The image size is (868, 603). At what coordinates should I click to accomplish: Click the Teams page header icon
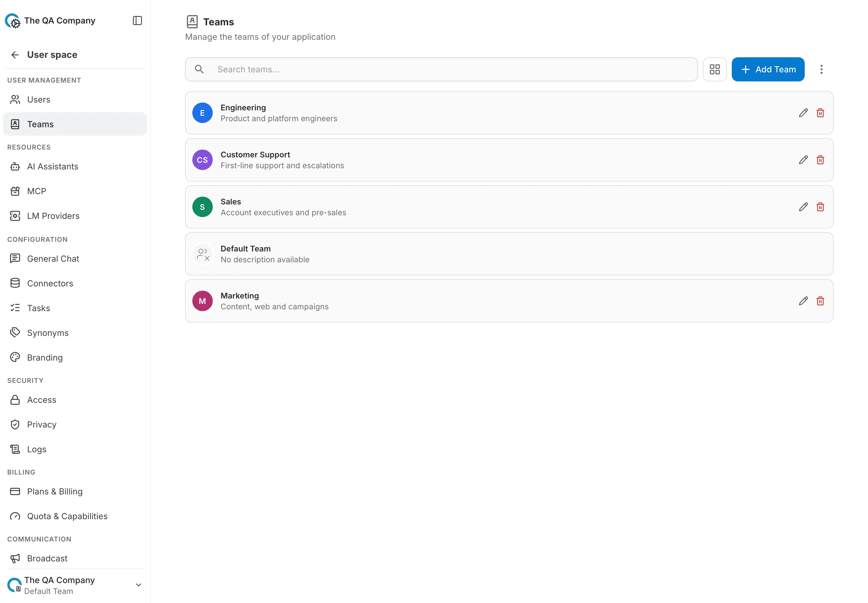pos(192,21)
